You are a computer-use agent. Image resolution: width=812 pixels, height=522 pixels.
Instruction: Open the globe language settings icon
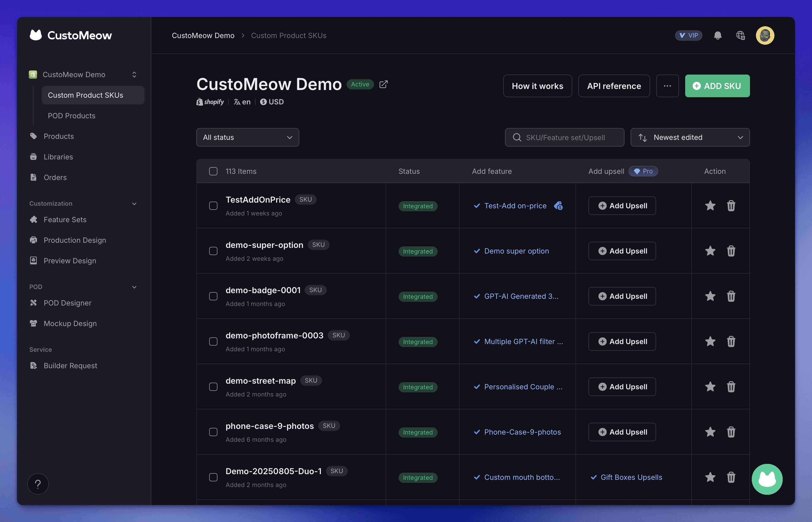740,35
